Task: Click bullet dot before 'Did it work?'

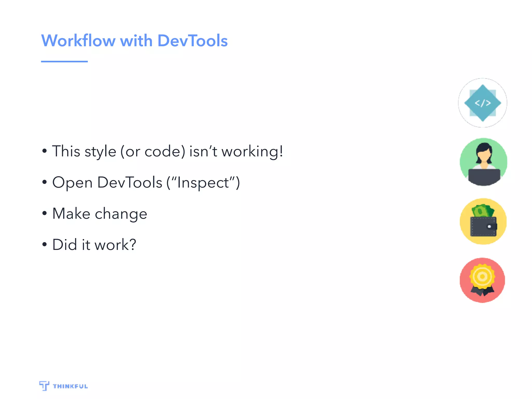Action: 44,244
